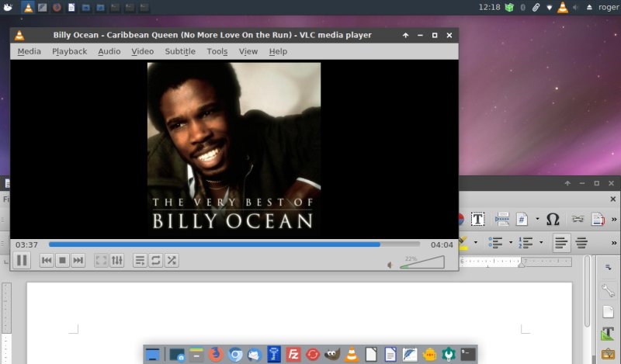Image resolution: width=621 pixels, height=364 pixels.
Task: Pause playback in VLC
Action: pyautogui.click(x=22, y=261)
